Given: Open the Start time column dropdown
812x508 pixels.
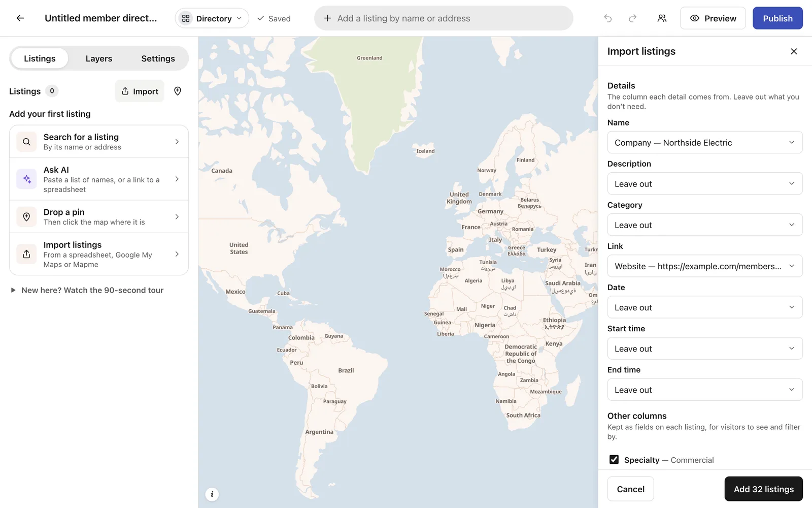Looking at the screenshot, I should tap(705, 348).
